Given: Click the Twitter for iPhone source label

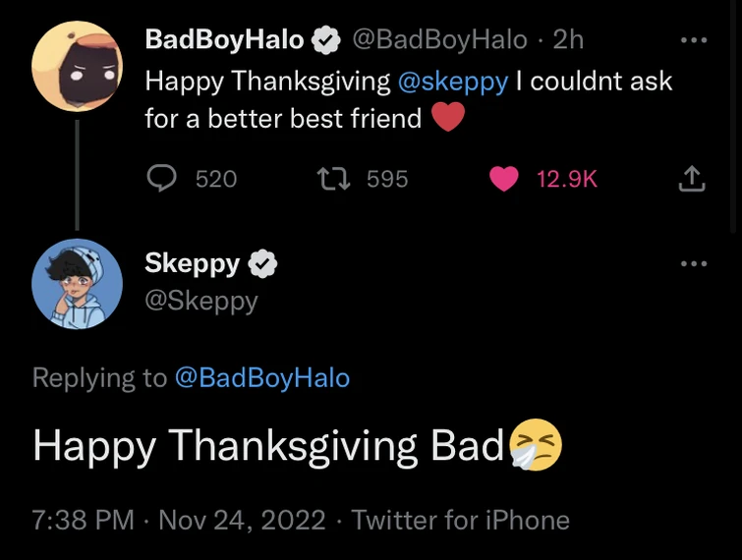Looking at the screenshot, I should pos(461,520).
